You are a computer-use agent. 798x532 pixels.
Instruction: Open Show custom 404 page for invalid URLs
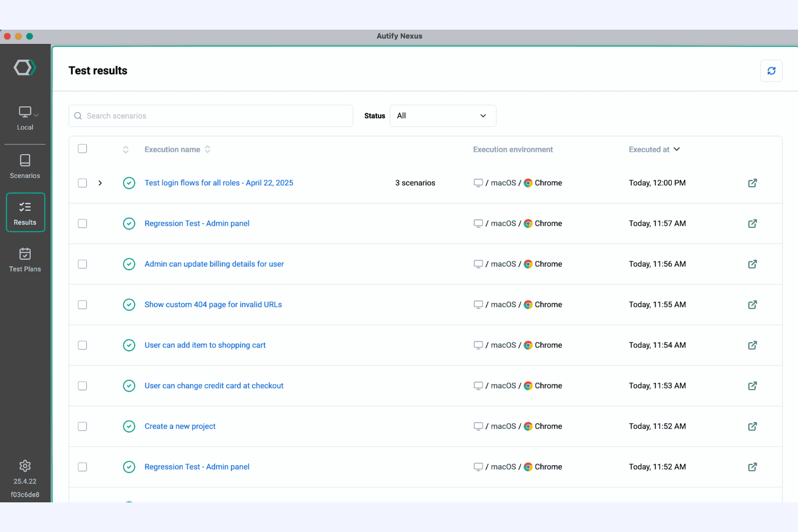[212, 304]
